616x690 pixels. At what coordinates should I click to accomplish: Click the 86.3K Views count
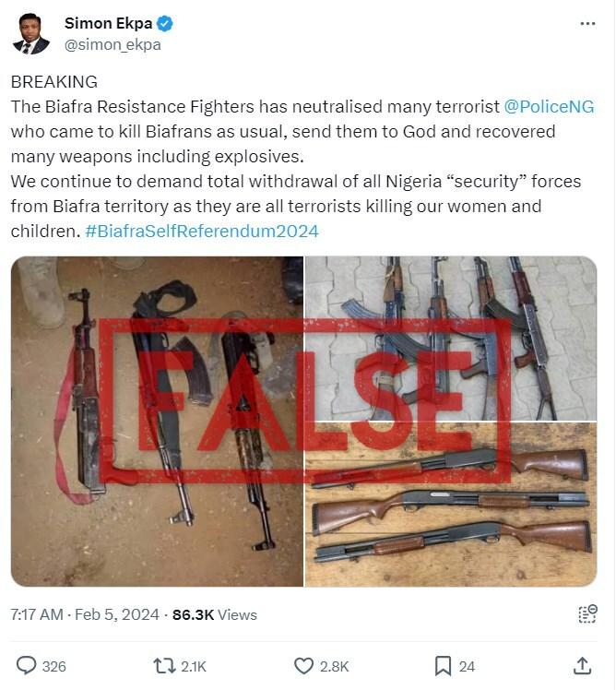215,614
